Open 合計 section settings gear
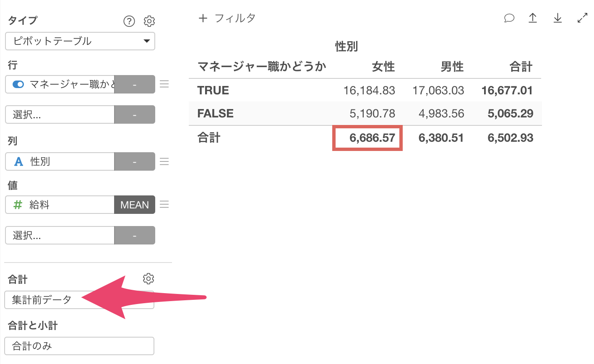The height and width of the screenshot is (364, 594). point(148,278)
